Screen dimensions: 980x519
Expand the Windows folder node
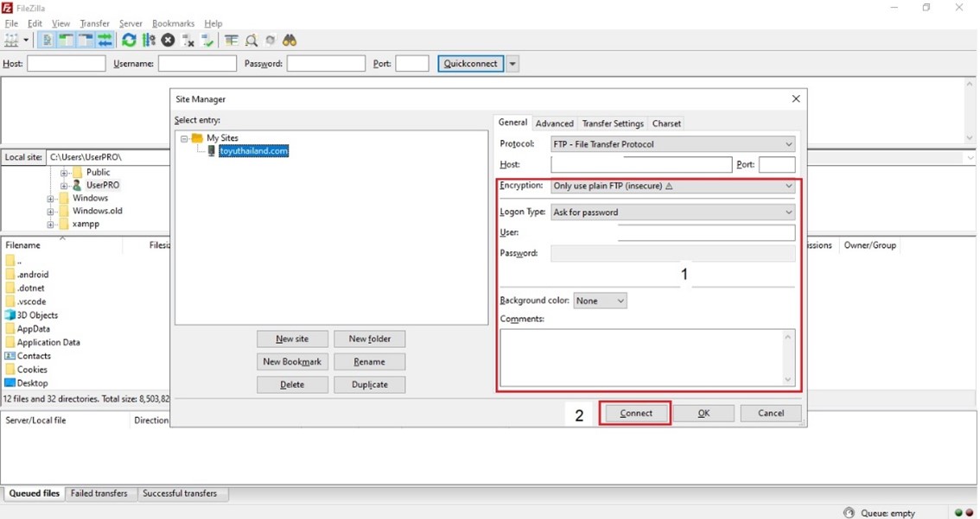50,199
